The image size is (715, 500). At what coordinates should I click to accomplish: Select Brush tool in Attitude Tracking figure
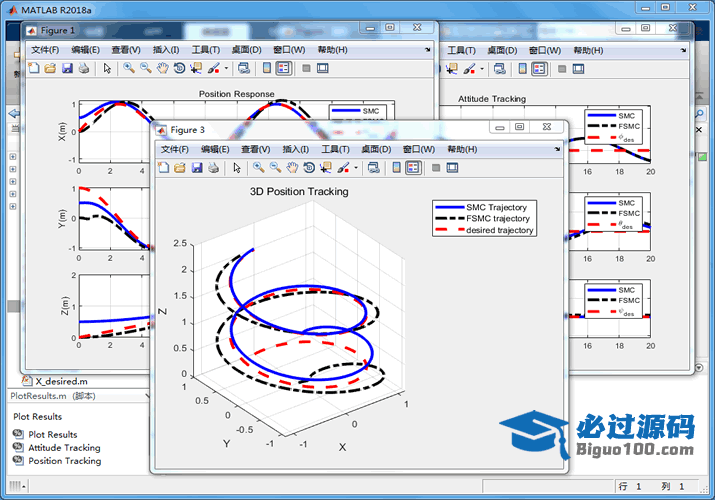469,69
